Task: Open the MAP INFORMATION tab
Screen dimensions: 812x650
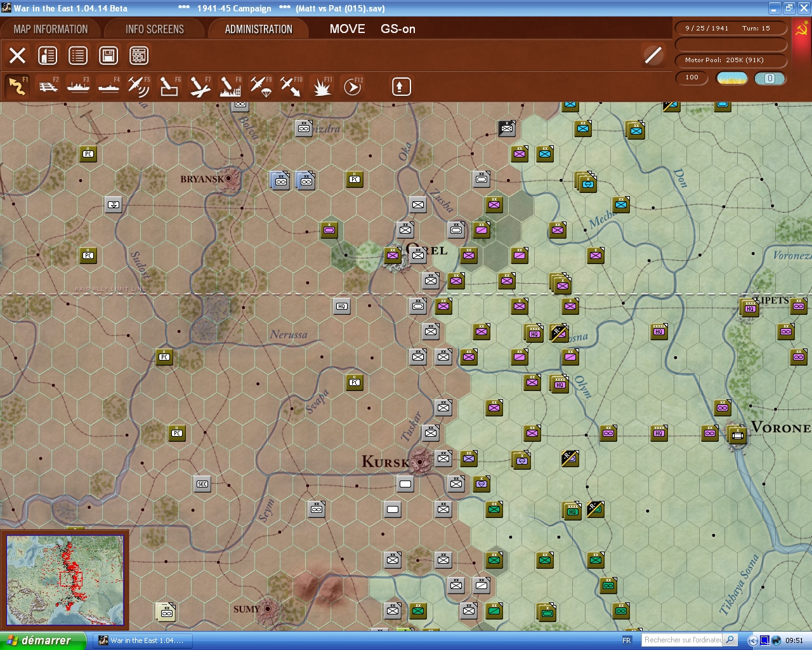Action: click(51, 29)
